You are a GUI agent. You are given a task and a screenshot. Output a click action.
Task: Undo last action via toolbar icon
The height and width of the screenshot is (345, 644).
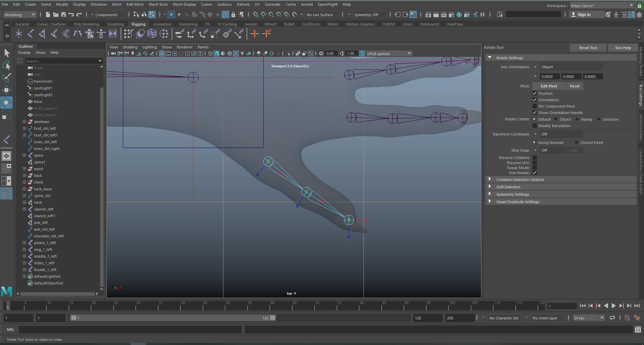point(71,14)
